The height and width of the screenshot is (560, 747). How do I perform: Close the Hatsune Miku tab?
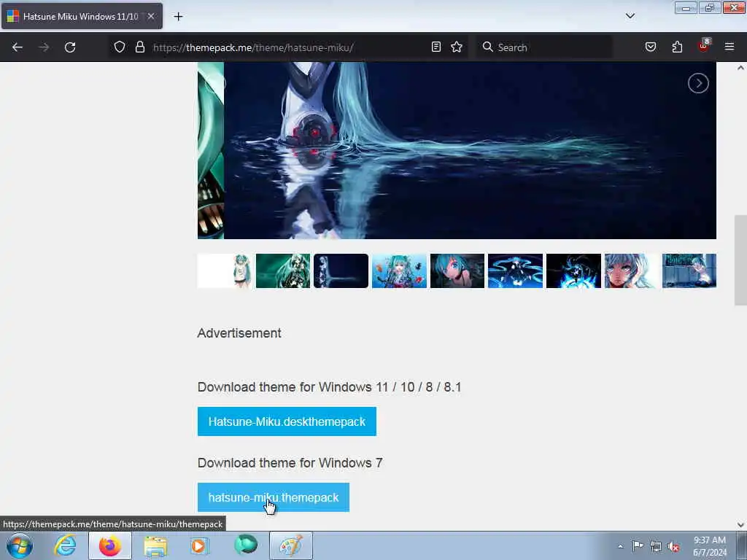point(150,16)
